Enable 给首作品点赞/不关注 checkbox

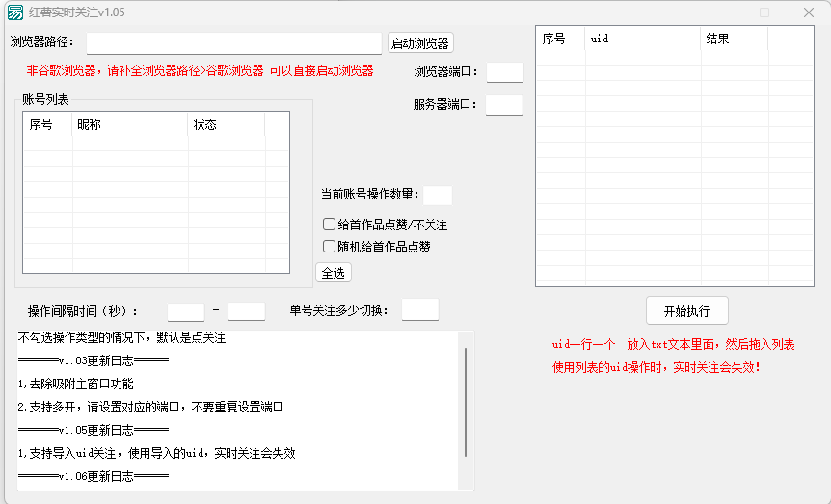click(x=330, y=225)
